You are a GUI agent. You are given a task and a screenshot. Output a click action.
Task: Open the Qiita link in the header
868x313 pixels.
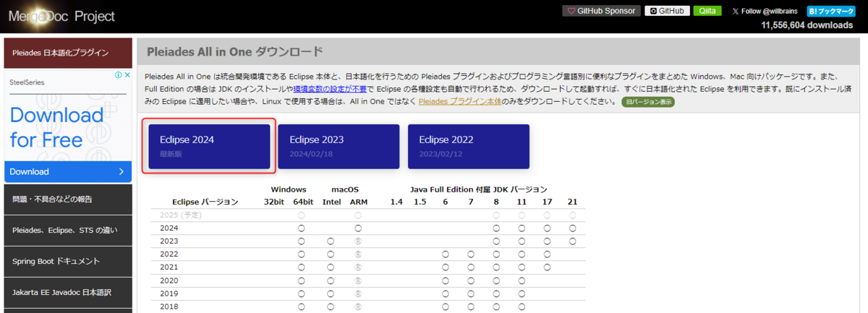707,11
